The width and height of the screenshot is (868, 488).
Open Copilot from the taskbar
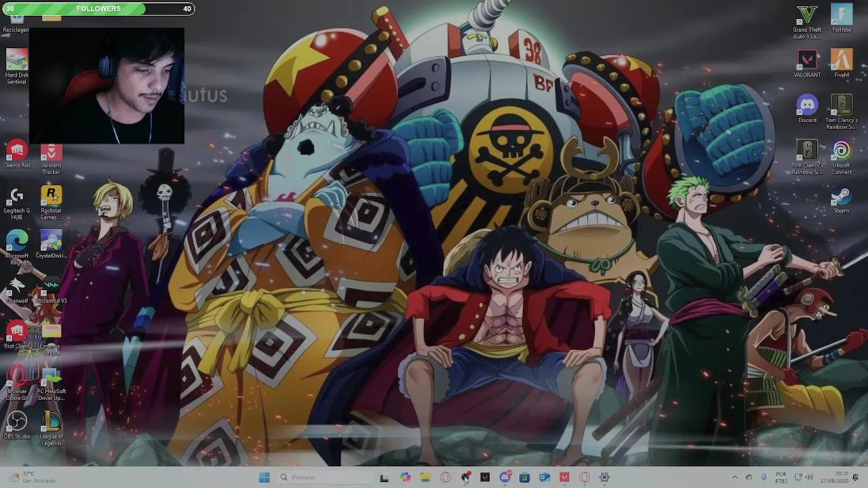coord(405,477)
